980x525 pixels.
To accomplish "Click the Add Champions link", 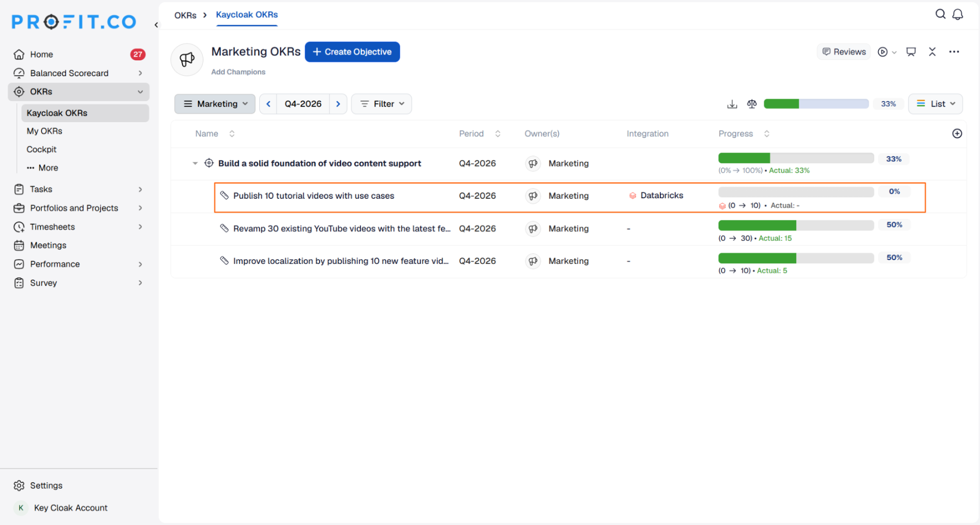I will point(238,72).
